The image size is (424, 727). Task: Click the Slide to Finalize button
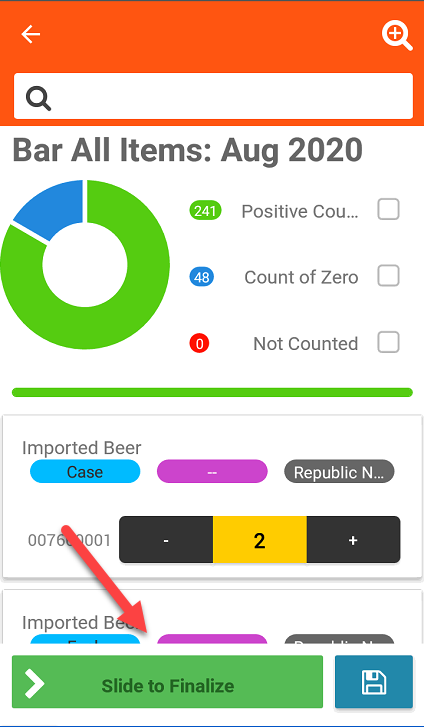(167, 682)
